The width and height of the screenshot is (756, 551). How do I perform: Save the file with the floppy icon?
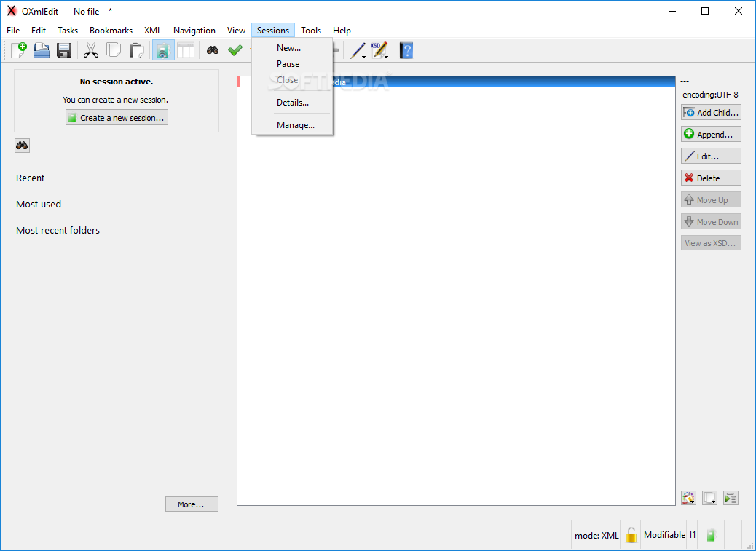pyautogui.click(x=64, y=50)
